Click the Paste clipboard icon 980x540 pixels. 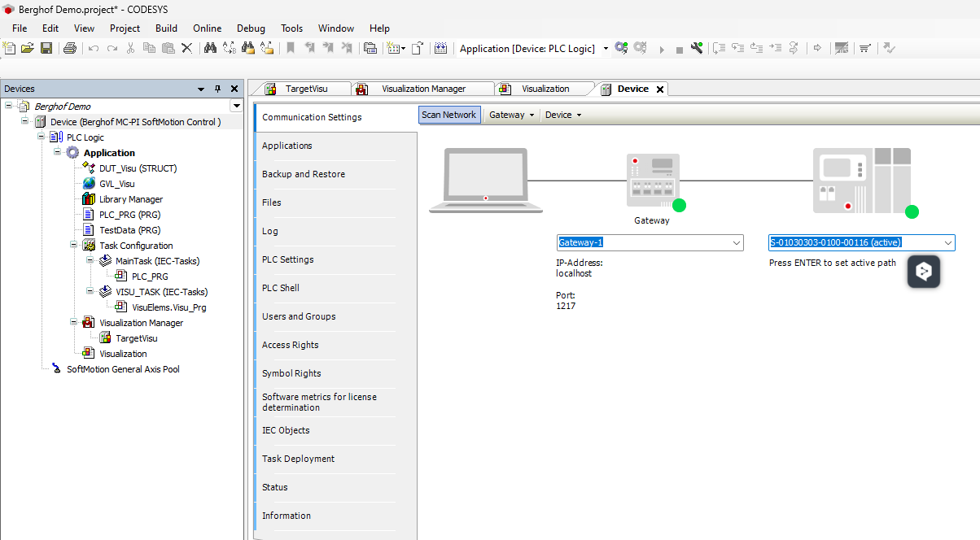point(168,48)
